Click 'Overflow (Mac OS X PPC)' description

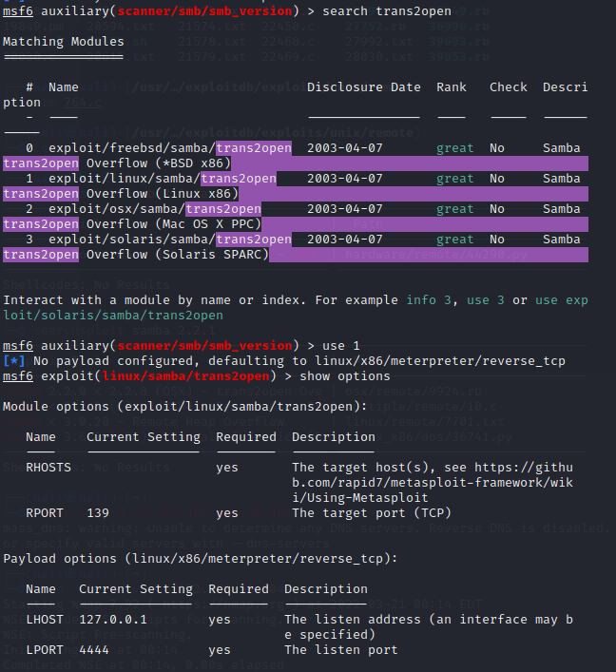click(174, 224)
